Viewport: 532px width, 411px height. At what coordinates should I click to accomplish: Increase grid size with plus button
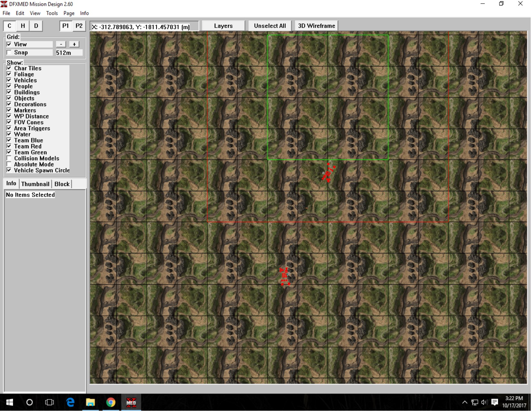tap(74, 44)
